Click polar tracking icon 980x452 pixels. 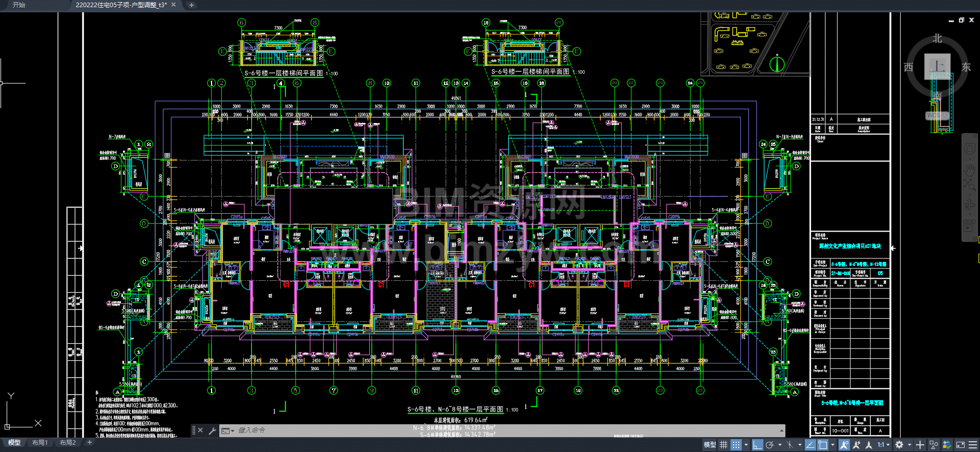click(x=769, y=445)
